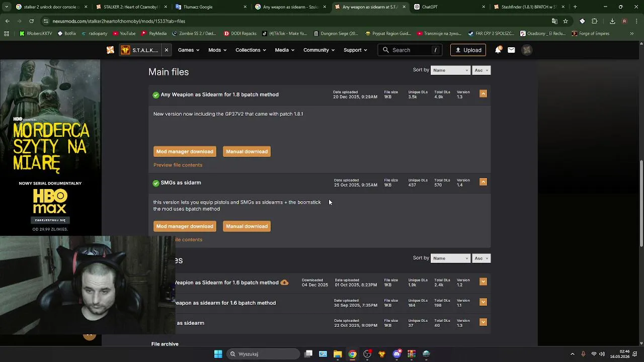Click the 'Any Weapion as Sidearm for 1.8' title
Image resolution: width=644 pixels, height=362 pixels.
pyautogui.click(x=219, y=95)
